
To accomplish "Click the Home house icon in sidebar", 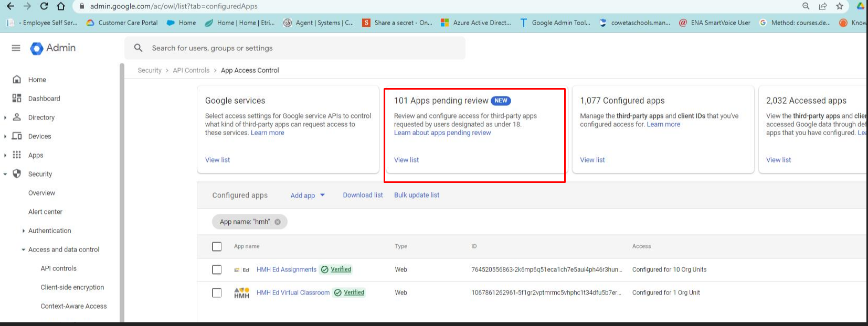I will click(17, 80).
